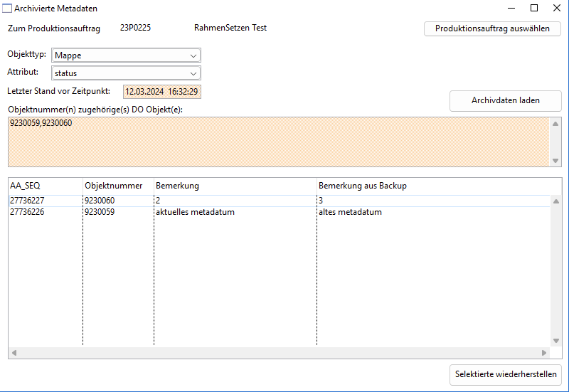Click up arrow of object number area scrollbar
The height and width of the screenshot is (392, 569).
click(x=555, y=123)
